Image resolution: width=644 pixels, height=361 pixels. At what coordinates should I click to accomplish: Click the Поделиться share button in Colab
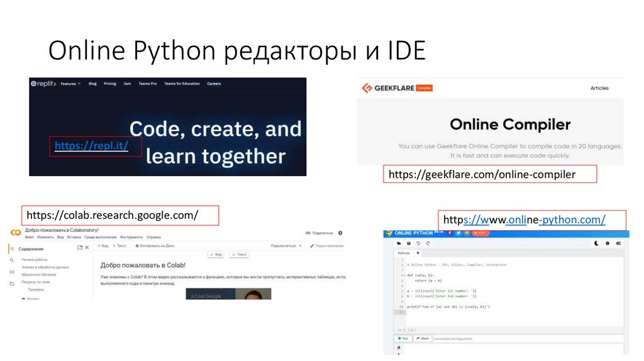point(319,233)
